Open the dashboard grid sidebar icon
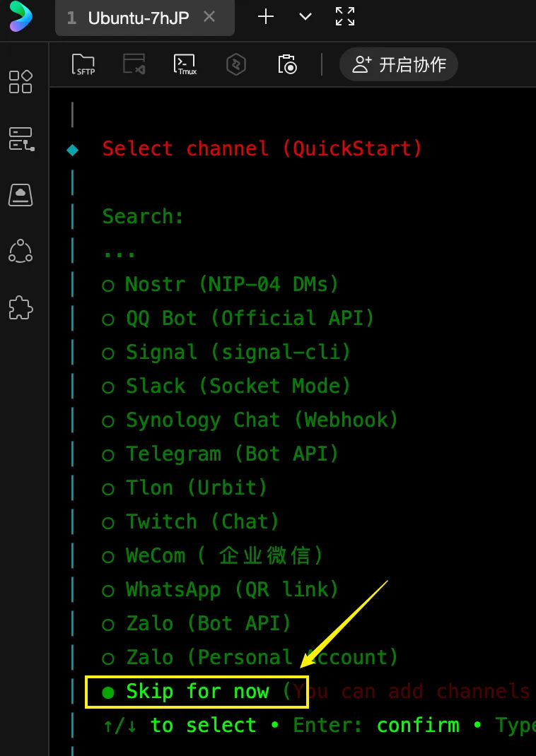 point(21,81)
